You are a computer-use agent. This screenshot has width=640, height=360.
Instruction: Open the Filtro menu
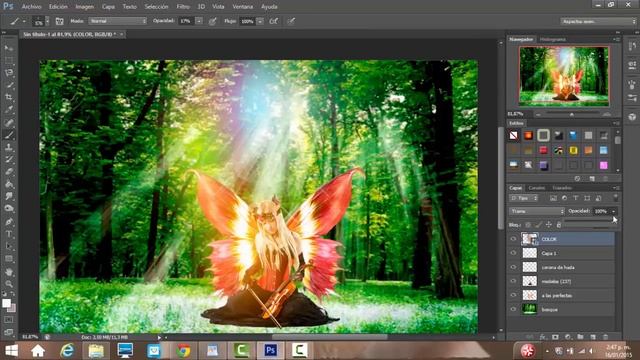[183, 7]
